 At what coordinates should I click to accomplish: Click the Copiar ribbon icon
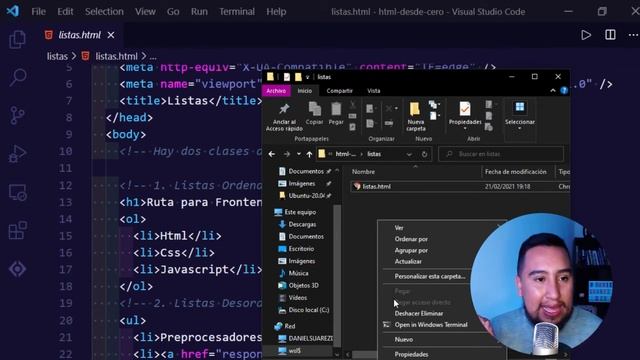314,113
